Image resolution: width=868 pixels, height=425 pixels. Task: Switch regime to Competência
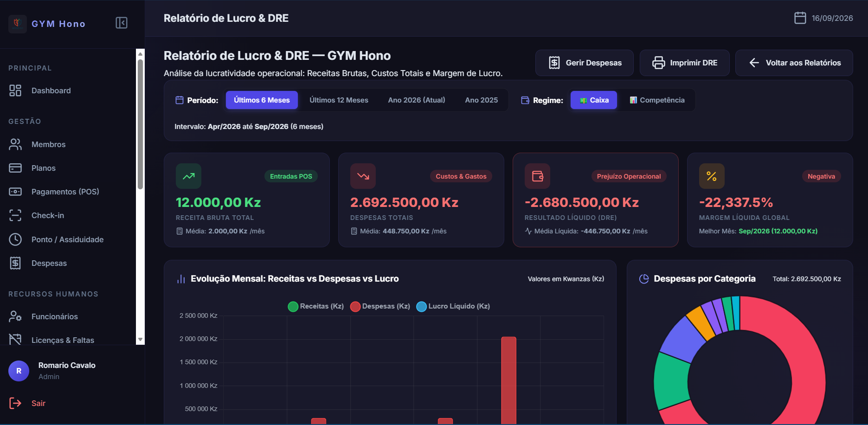point(657,100)
